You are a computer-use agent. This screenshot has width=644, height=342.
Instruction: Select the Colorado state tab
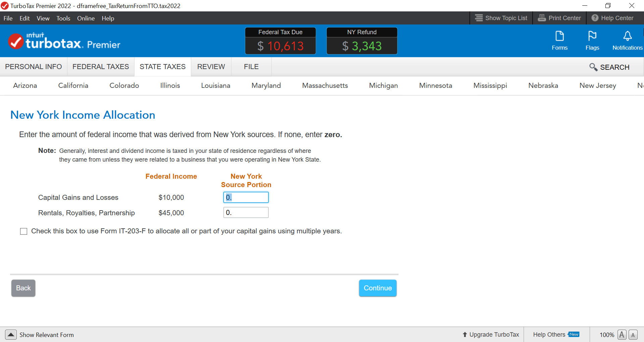click(x=124, y=85)
